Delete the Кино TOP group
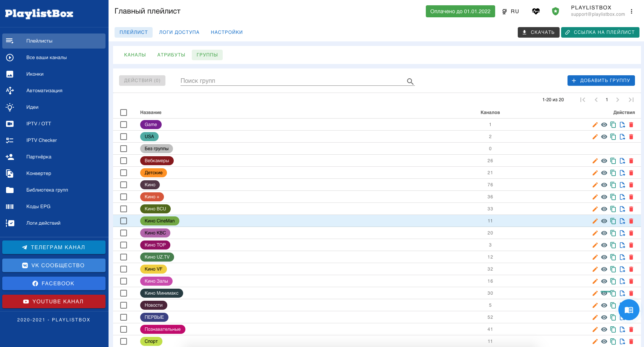 (x=631, y=245)
